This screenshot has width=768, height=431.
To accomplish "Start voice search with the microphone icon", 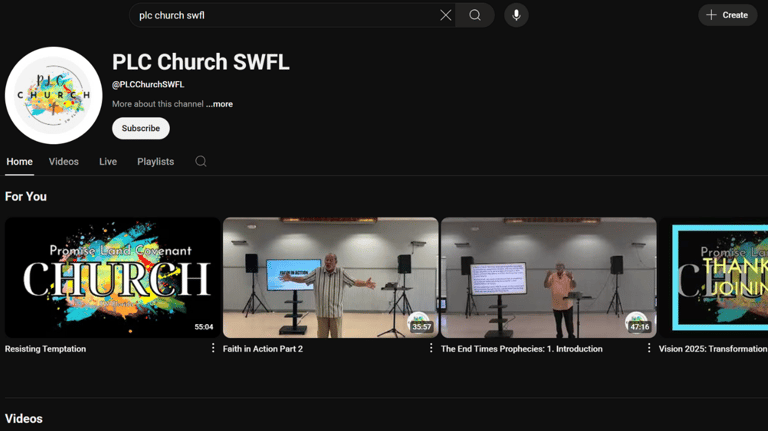I will point(516,15).
